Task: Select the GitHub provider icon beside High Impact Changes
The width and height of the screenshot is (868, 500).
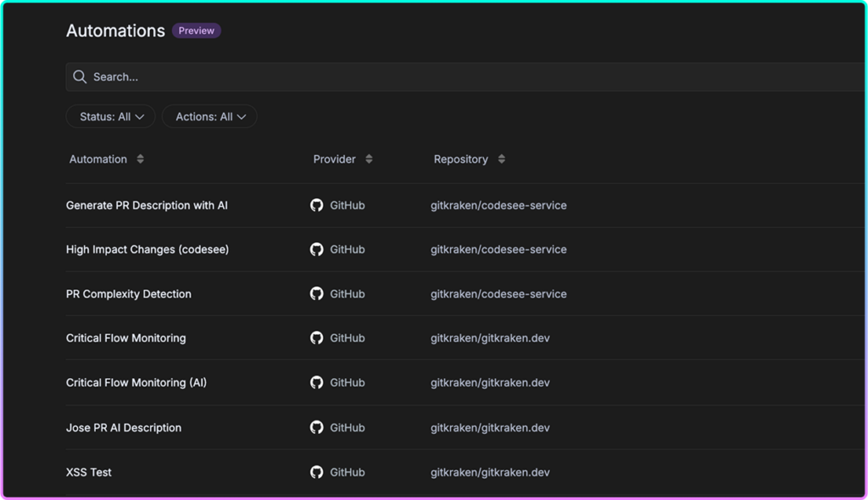Action: point(316,249)
